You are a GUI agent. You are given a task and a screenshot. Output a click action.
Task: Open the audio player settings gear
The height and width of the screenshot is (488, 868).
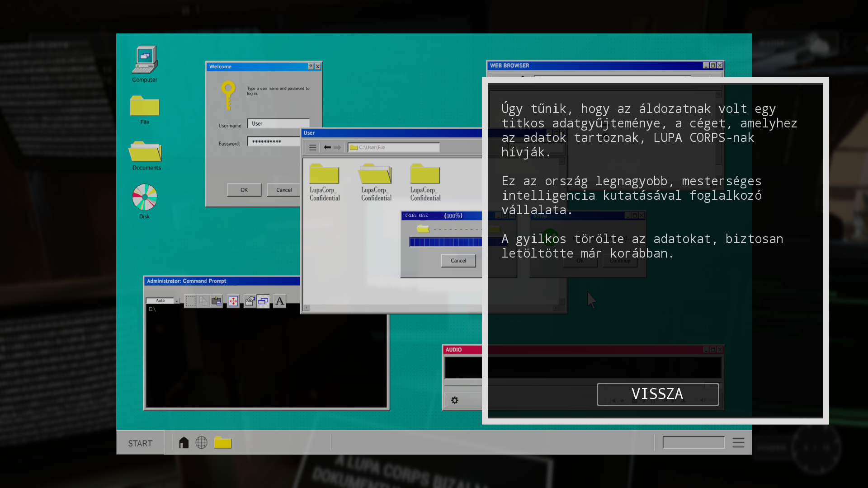click(x=455, y=400)
